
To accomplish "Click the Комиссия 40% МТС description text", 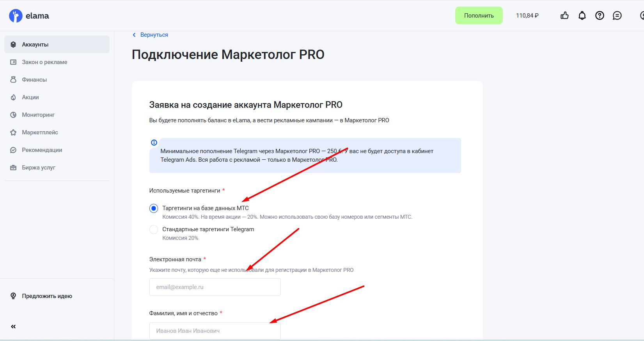I will click(x=287, y=217).
